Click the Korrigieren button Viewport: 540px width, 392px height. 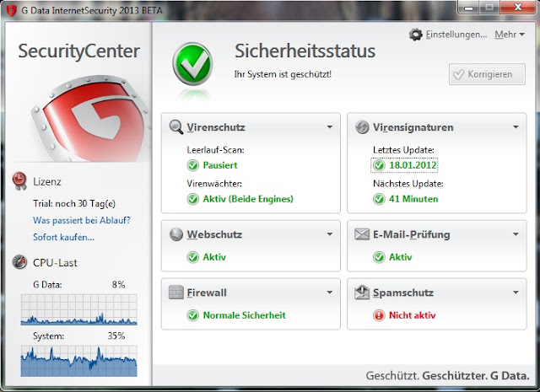coord(488,74)
